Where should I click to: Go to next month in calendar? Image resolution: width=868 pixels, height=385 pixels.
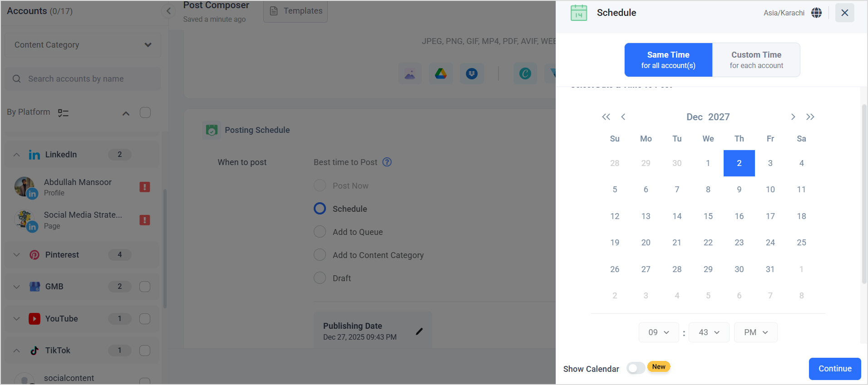tap(793, 117)
